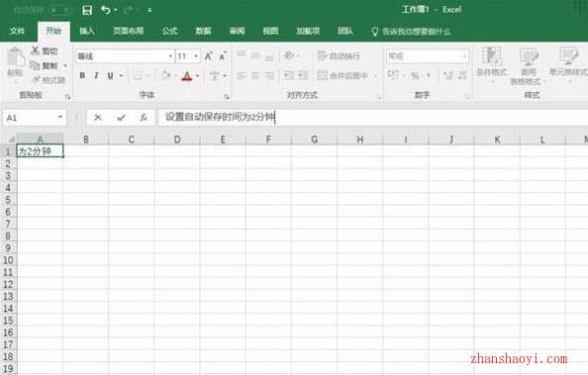
Task: Open the Font Color dropdown arrow
Action: click(197, 76)
